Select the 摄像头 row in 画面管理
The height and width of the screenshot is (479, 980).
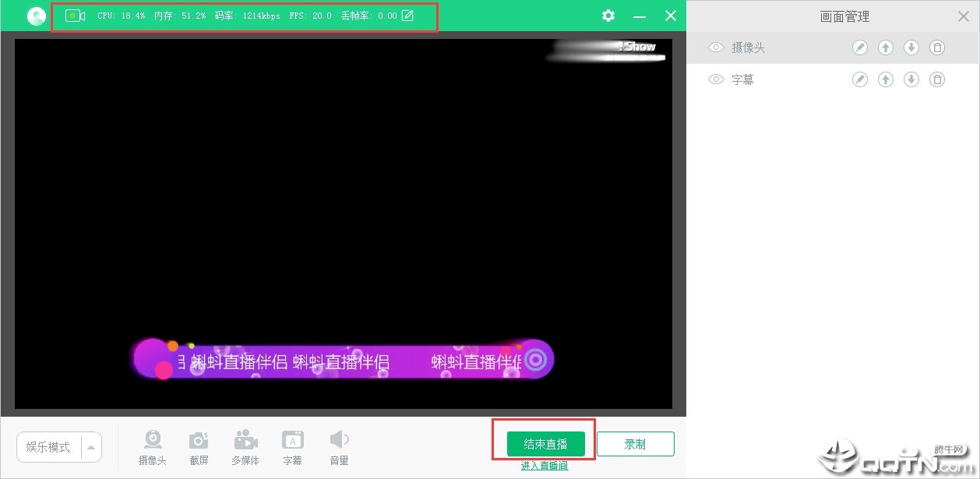(x=833, y=48)
